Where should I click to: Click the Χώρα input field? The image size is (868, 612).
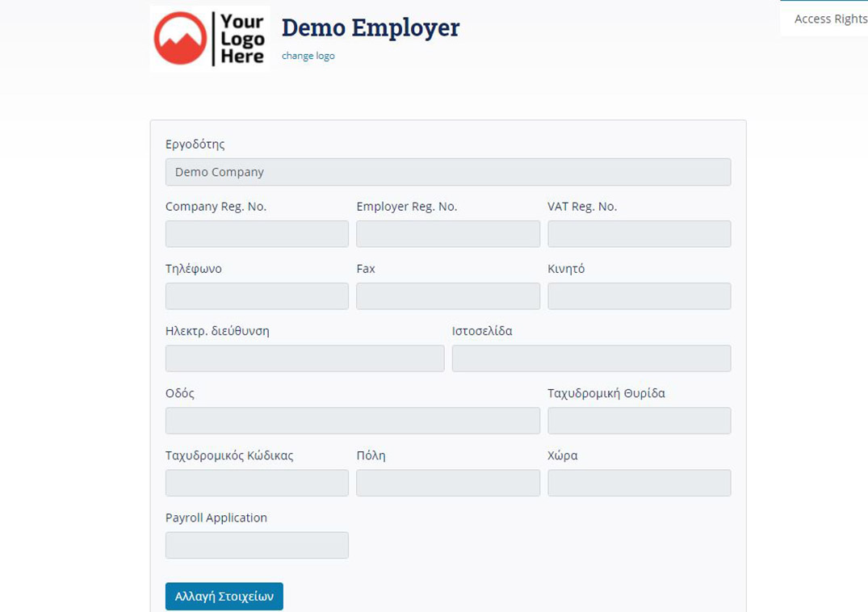pos(639,483)
